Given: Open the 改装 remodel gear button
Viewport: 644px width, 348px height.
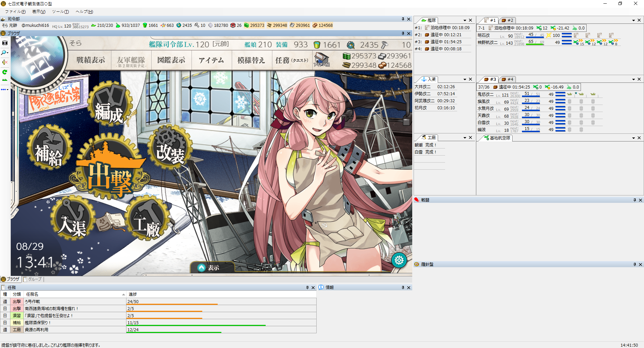Looking at the screenshot, I should pyautogui.click(x=170, y=148).
